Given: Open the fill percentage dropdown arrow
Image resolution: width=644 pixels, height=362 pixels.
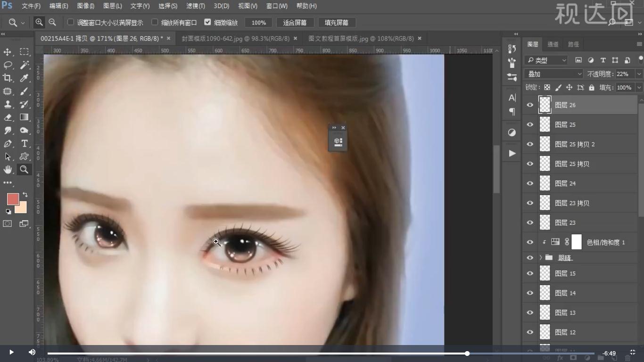Looking at the screenshot, I should (639, 87).
